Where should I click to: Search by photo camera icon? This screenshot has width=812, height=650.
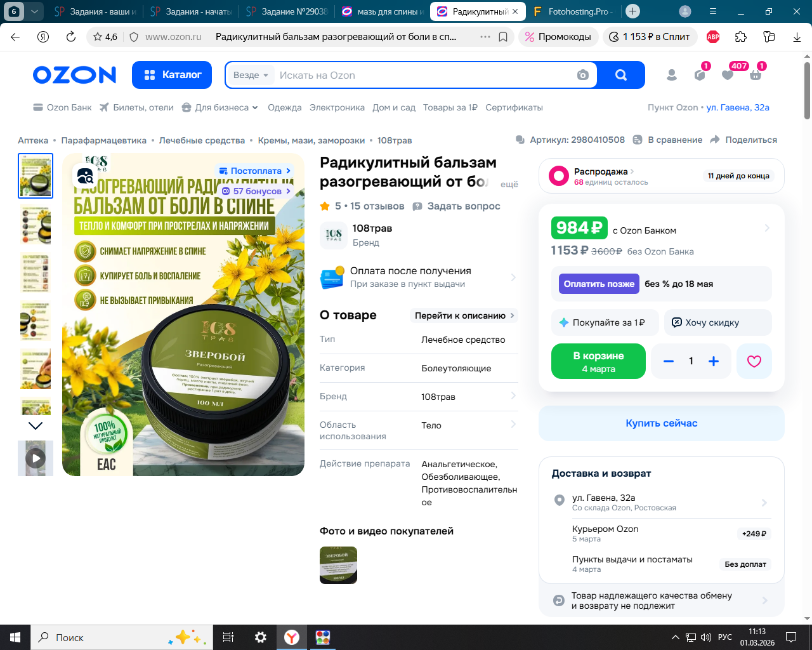[582, 75]
